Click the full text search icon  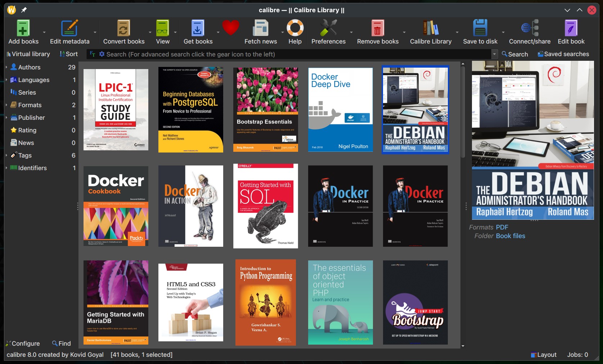93,54
